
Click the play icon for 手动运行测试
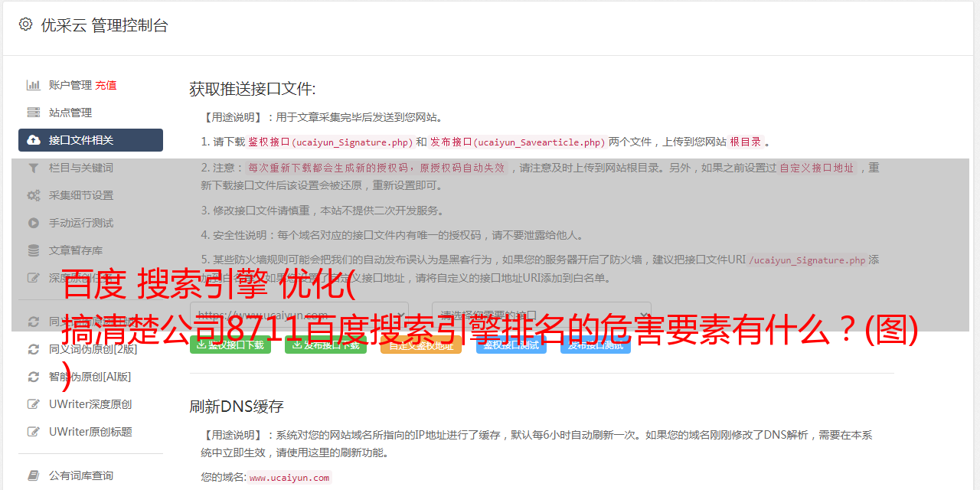pyautogui.click(x=34, y=223)
